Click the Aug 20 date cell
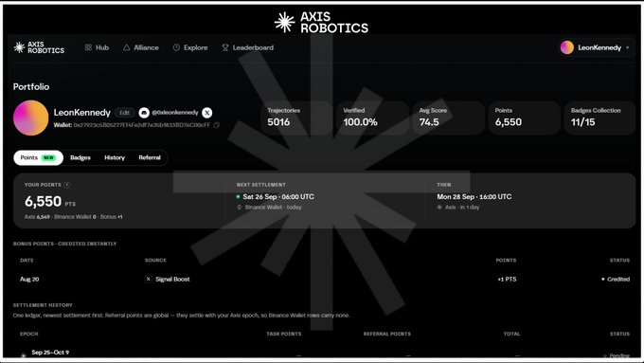Image resolution: width=644 pixels, height=363 pixels. (29, 280)
